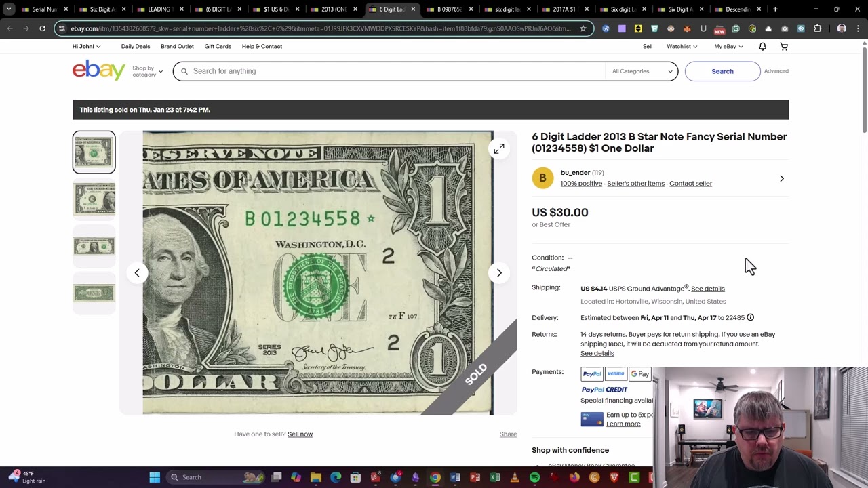
Task: Switch to the Serial Num browser tab
Action: click(44, 9)
